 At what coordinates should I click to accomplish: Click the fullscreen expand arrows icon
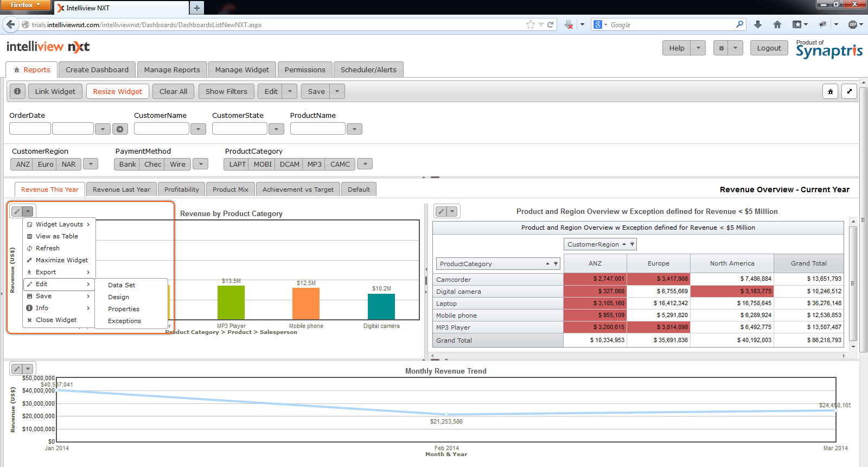850,91
